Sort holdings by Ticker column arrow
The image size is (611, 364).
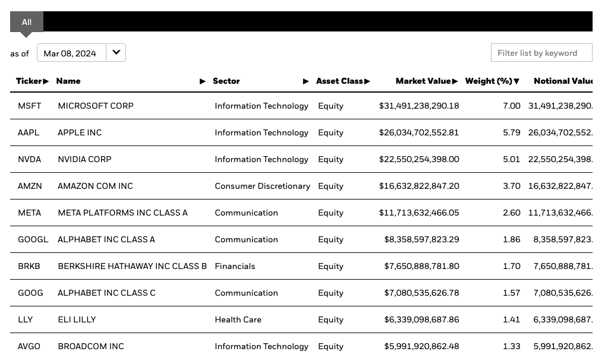46,81
